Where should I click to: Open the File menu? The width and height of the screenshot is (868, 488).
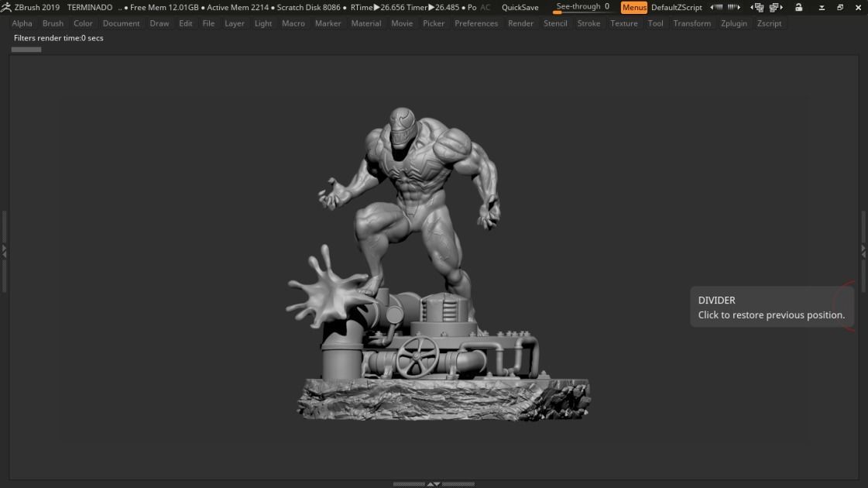[208, 23]
